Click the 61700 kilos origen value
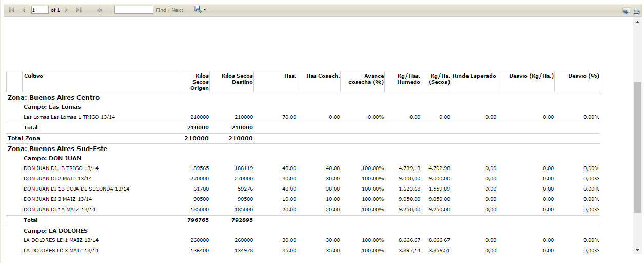 pos(201,189)
